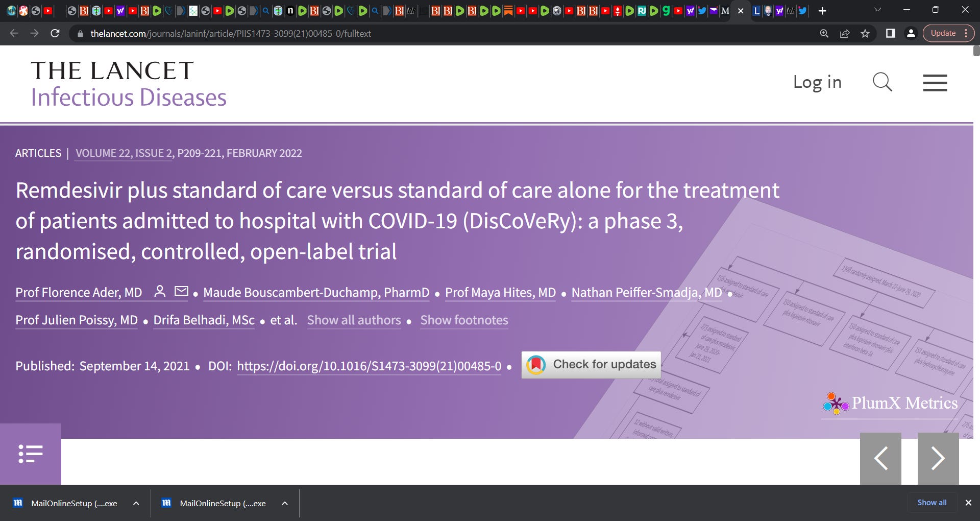This screenshot has width=980, height=521.
Task: Go to the next article arrow
Action: (938, 458)
